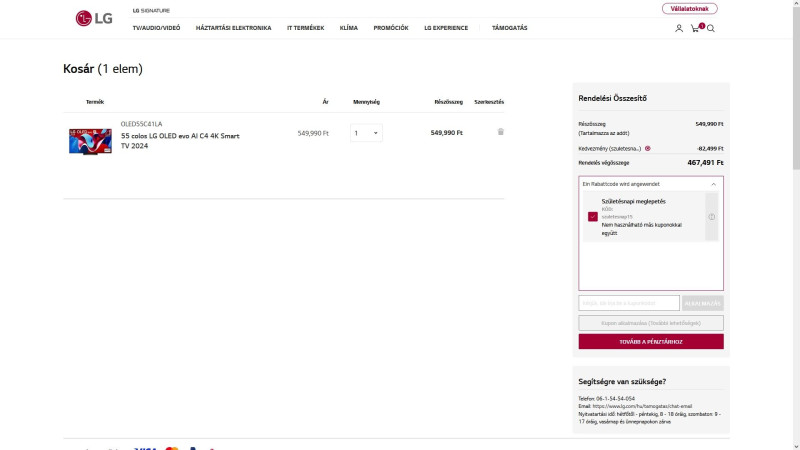Click the Vállalatoknak button
The height and width of the screenshot is (450, 800).
coord(689,9)
